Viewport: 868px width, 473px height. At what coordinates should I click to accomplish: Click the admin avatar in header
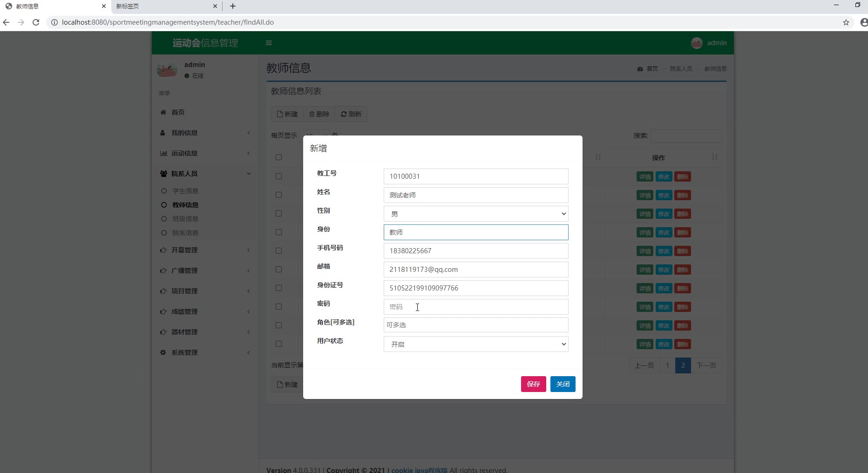click(697, 43)
